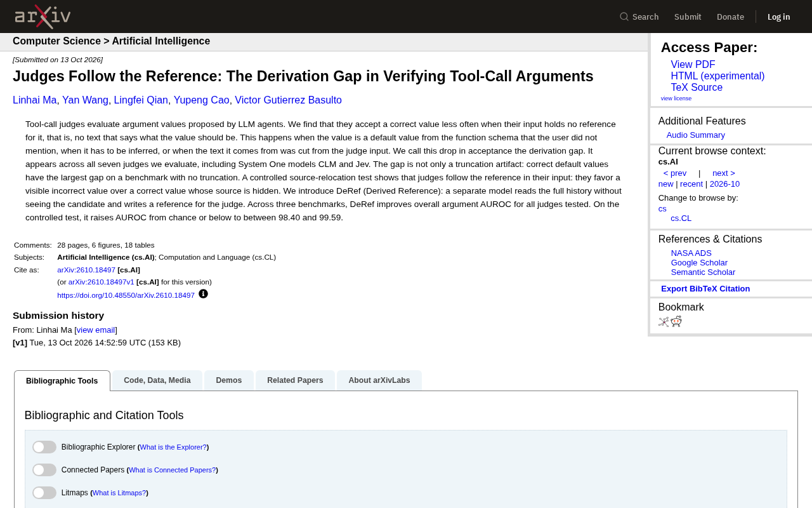Switch to the Code, Data, Media tab
This screenshot has width=812, height=508.
[x=157, y=380]
